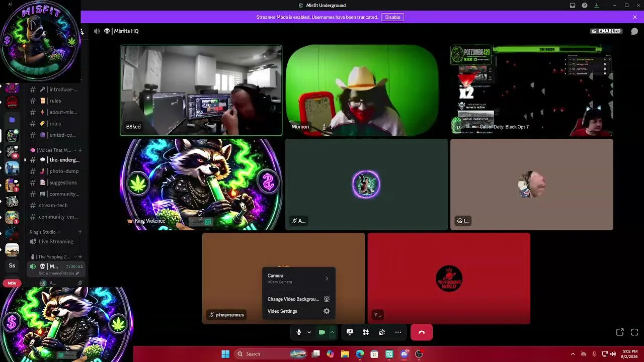Image resolution: width=644 pixels, height=362 pixels.
Task: Disable Streamer Mode from the banner
Action: point(392,17)
